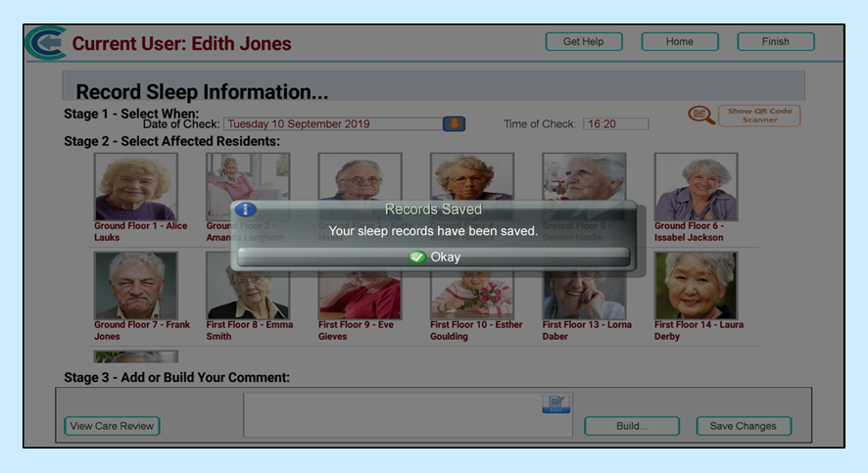Image resolution: width=868 pixels, height=473 pixels.
Task: Click the Build... button
Action: (x=632, y=426)
